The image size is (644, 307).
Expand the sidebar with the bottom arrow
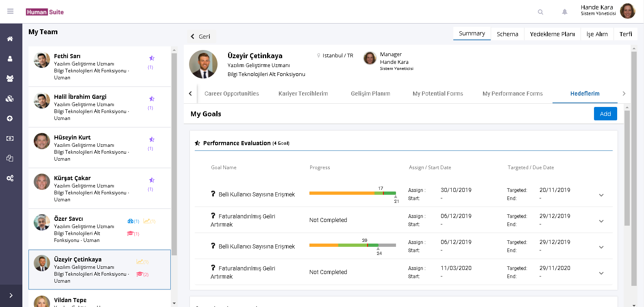coord(11,296)
